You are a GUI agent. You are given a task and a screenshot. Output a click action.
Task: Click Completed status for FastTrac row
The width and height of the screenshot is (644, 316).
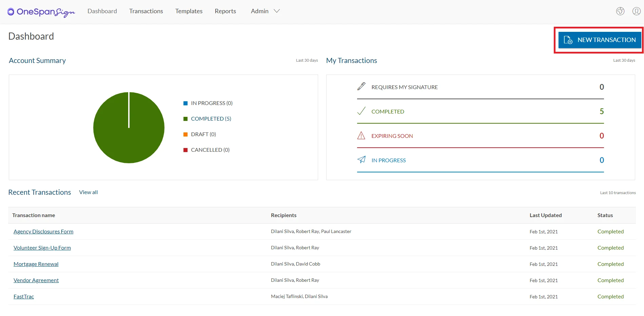[x=610, y=297]
